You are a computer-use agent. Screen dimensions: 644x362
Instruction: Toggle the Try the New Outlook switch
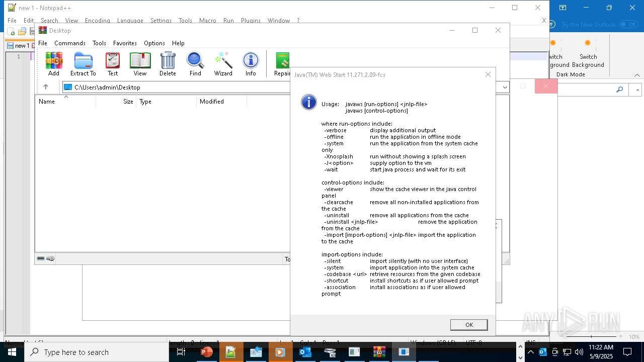pos(628,24)
